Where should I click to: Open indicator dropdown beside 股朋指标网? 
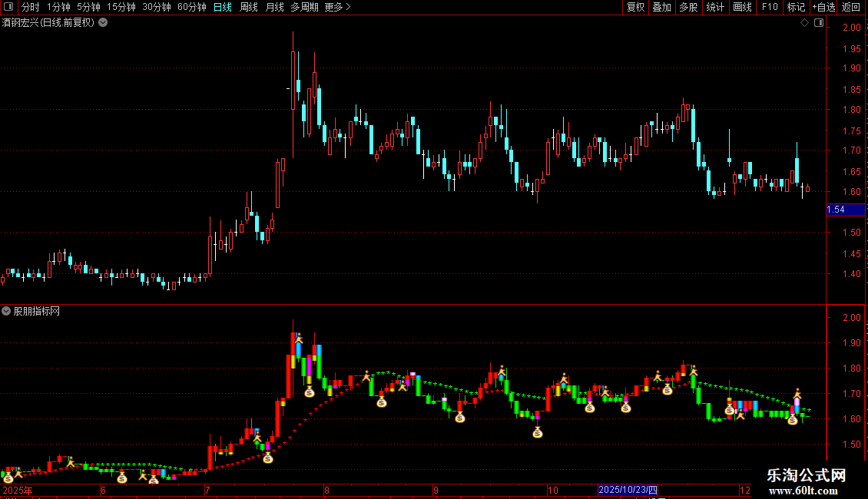[x=6, y=311]
